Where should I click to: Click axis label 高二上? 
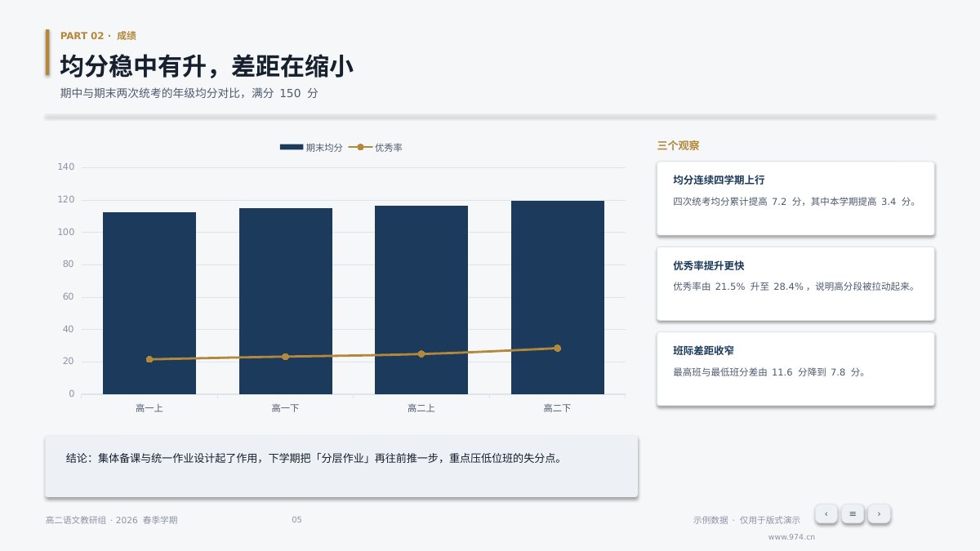click(421, 408)
